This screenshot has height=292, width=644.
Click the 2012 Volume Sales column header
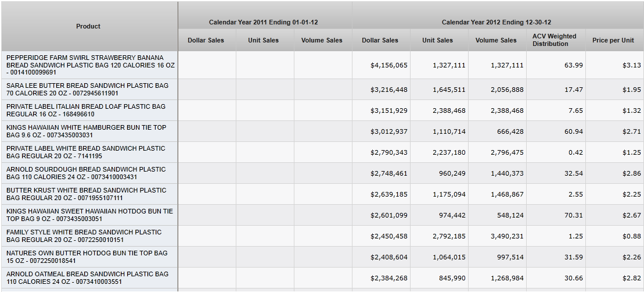(496, 40)
